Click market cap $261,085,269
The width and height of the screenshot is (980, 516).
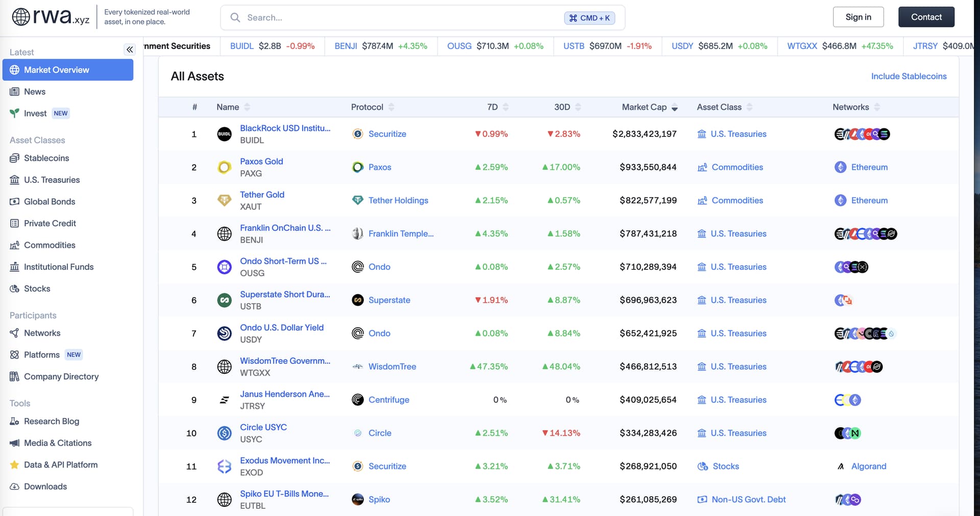pyautogui.click(x=648, y=499)
